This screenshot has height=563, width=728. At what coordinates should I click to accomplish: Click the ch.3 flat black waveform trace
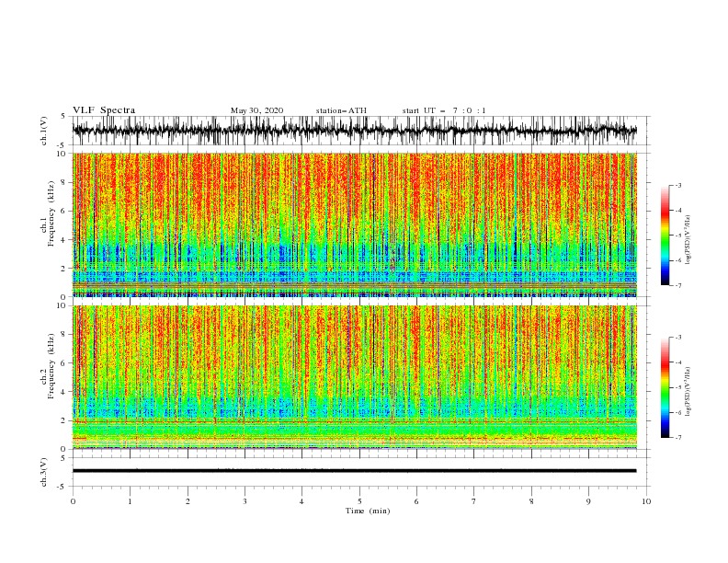pyautogui.click(x=354, y=471)
